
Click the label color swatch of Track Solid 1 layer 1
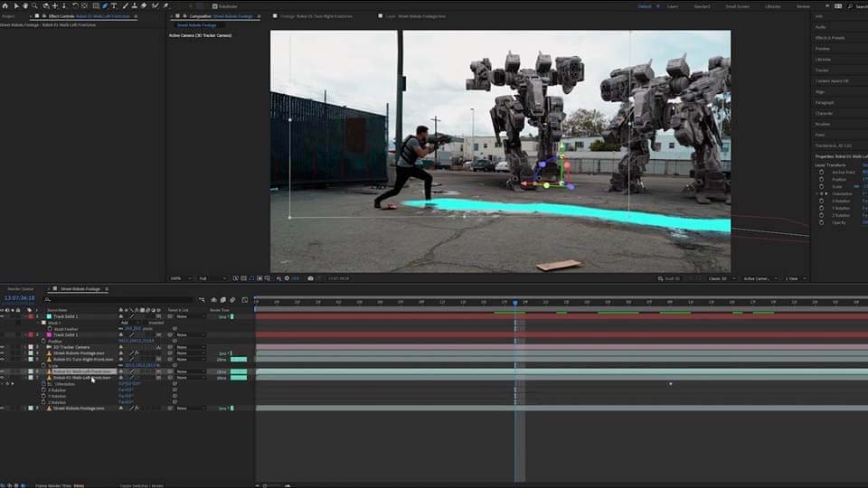[x=31, y=316]
